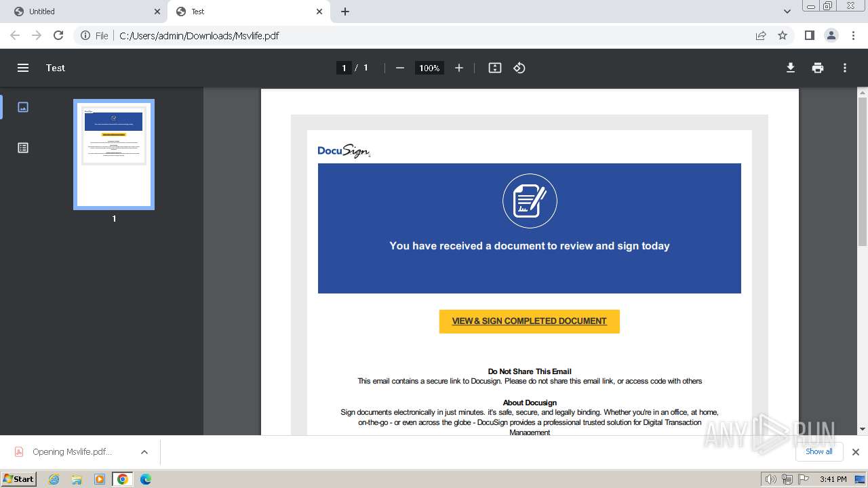Open the Chrome side panel
The image size is (868, 488).
810,35
